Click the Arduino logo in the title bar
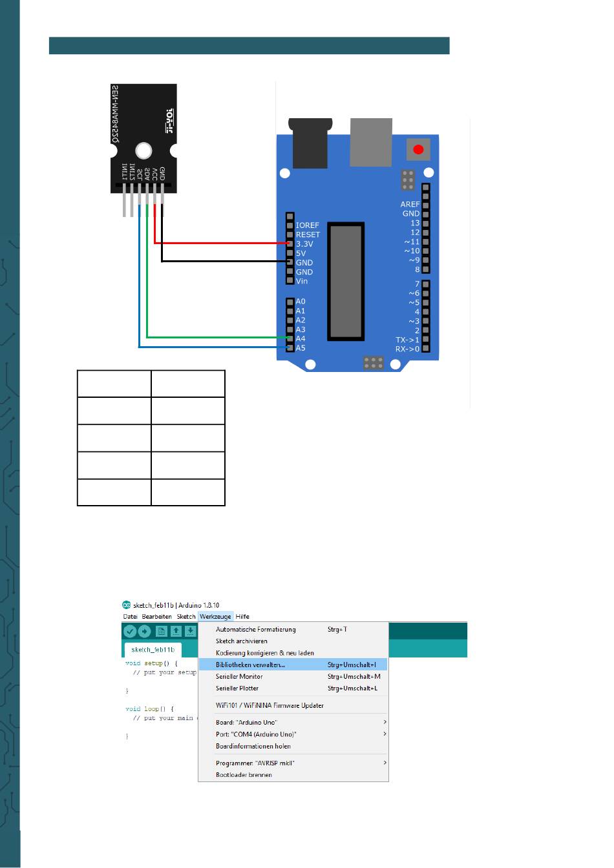 pos(126,605)
